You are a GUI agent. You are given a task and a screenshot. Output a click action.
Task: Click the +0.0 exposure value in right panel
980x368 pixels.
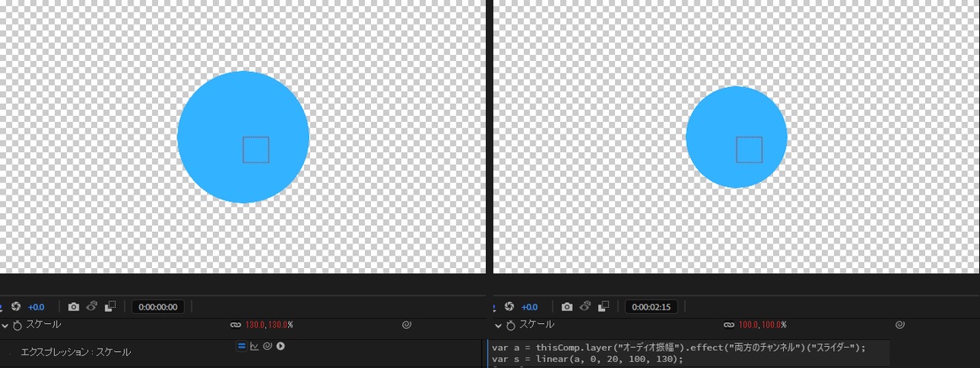pos(530,306)
